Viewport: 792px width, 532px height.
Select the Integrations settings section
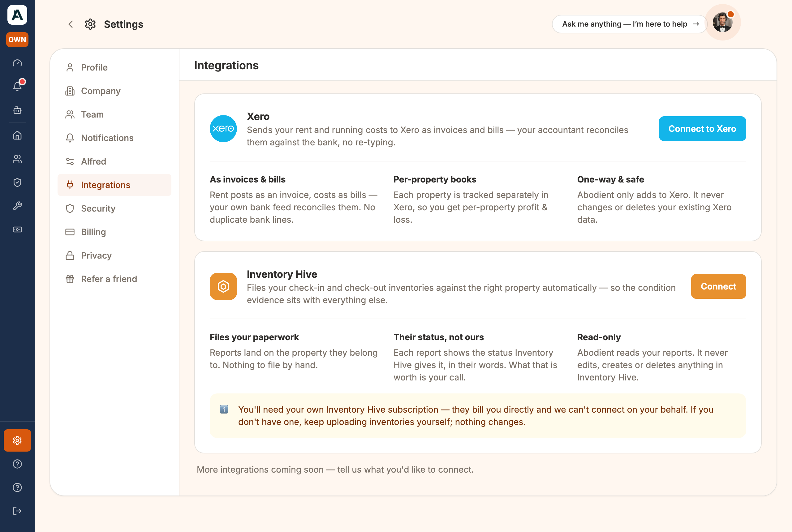pyautogui.click(x=114, y=185)
